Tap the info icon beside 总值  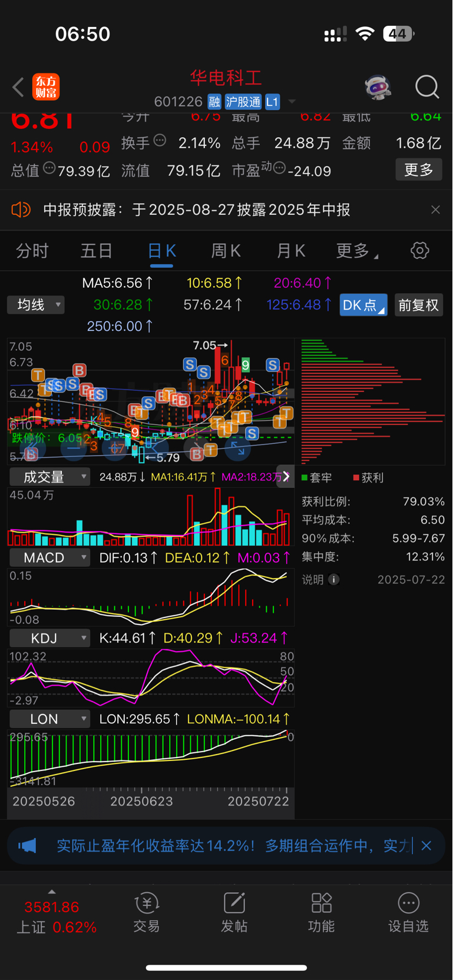[49, 168]
